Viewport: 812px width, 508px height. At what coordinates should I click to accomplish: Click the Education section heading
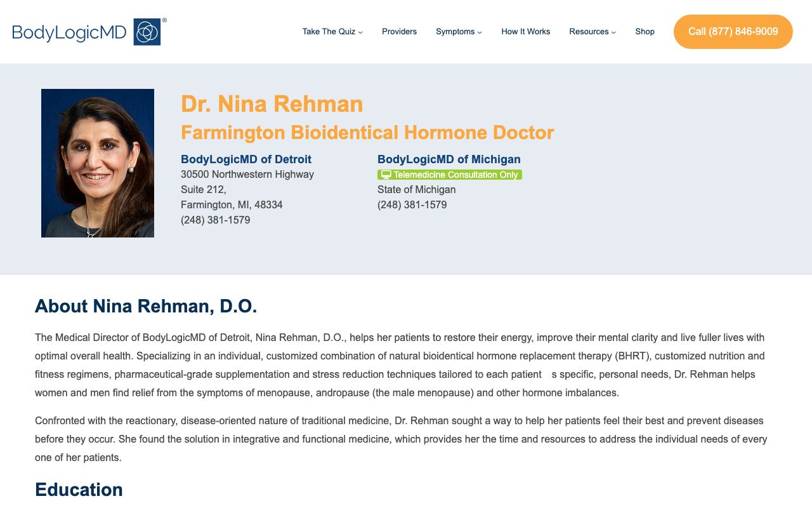78,490
